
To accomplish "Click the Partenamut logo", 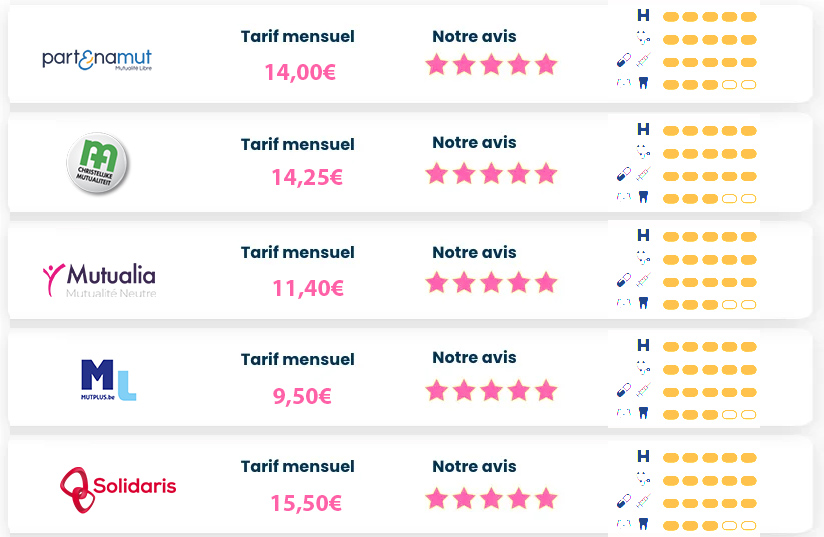I will click(97, 59).
